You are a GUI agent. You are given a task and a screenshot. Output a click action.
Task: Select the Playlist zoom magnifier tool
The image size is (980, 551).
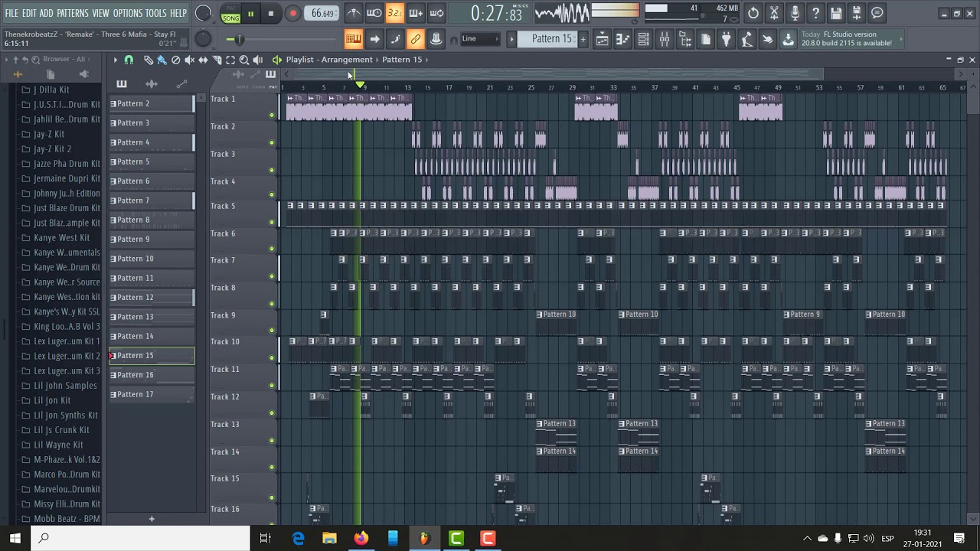tap(244, 60)
